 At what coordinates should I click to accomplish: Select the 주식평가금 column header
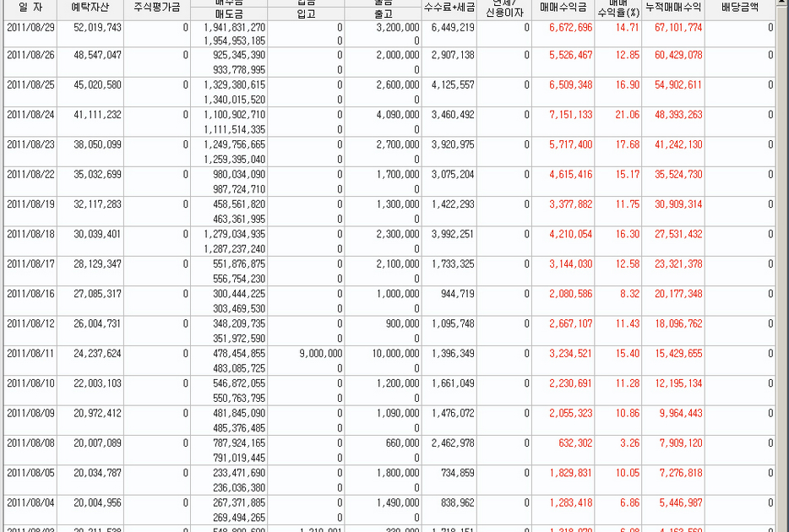157,8
